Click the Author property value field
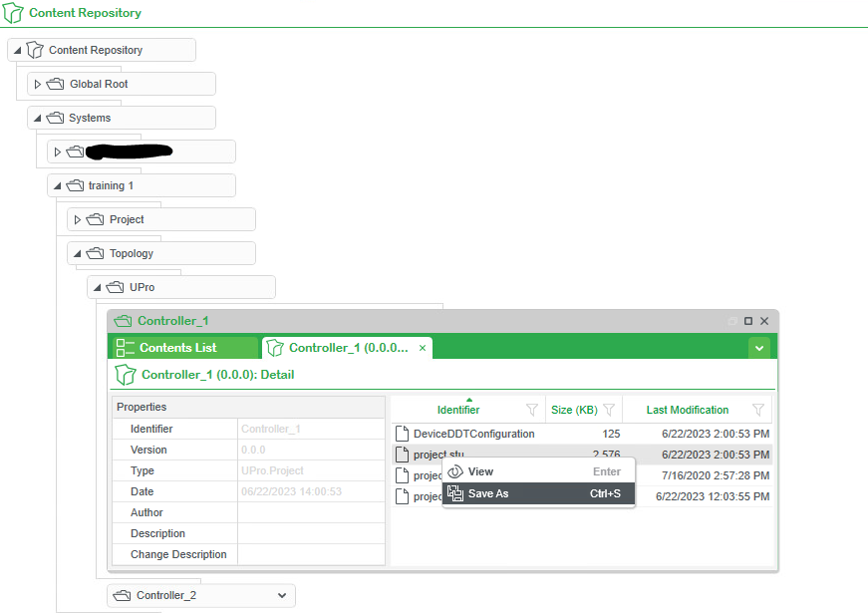Image resolution: width=868 pixels, height=613 pixels. 311,512
